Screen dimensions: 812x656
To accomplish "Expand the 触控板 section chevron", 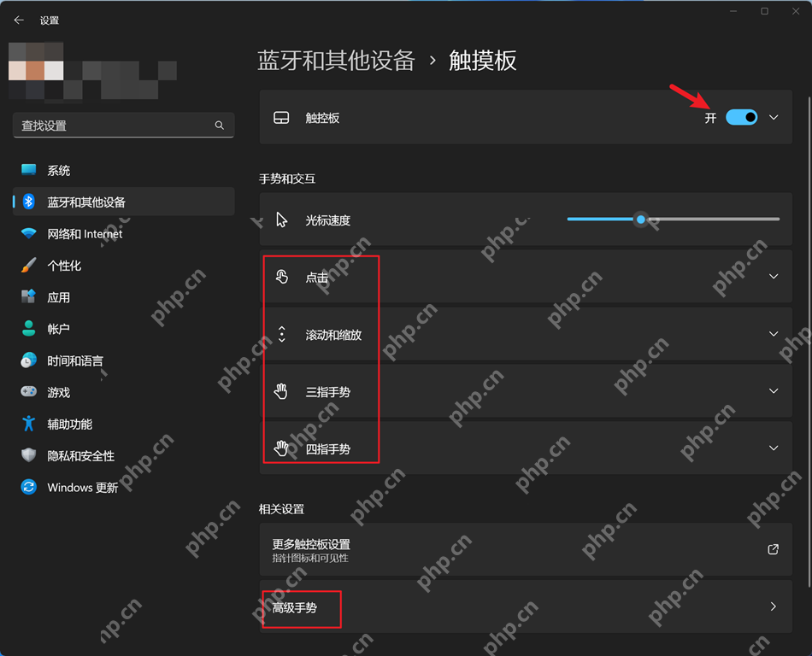I will [x=774, y=117].
